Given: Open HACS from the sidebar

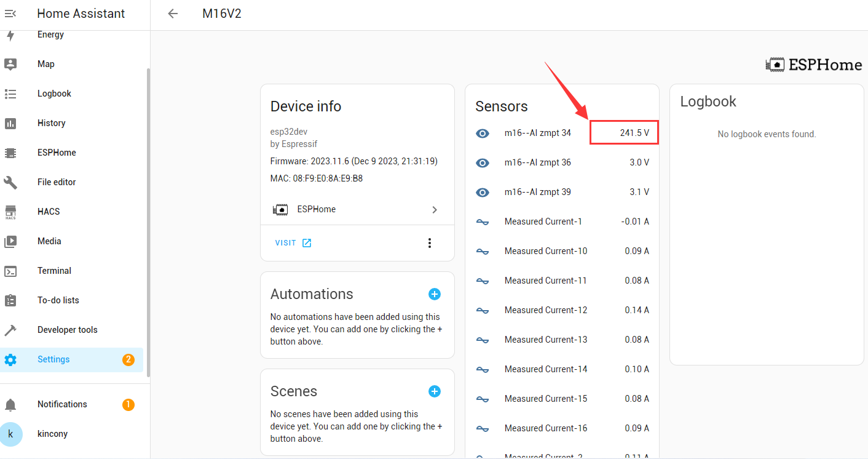Looking at the screenshot, I should pyautogui.click(x=49, y=212).
